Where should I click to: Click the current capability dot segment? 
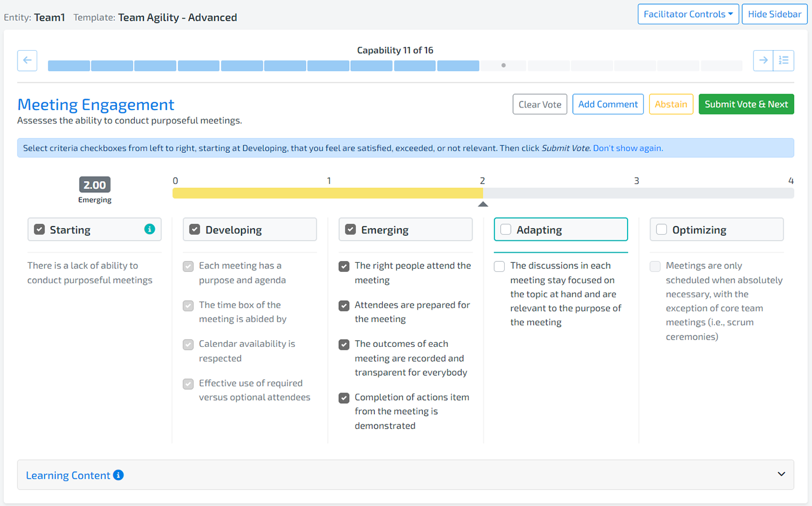(504, 66)
